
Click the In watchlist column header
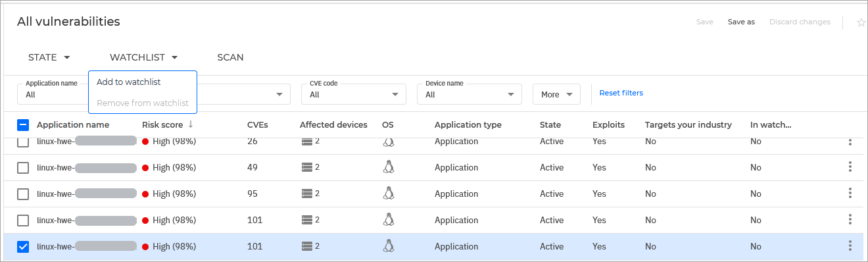pos(771,124)
